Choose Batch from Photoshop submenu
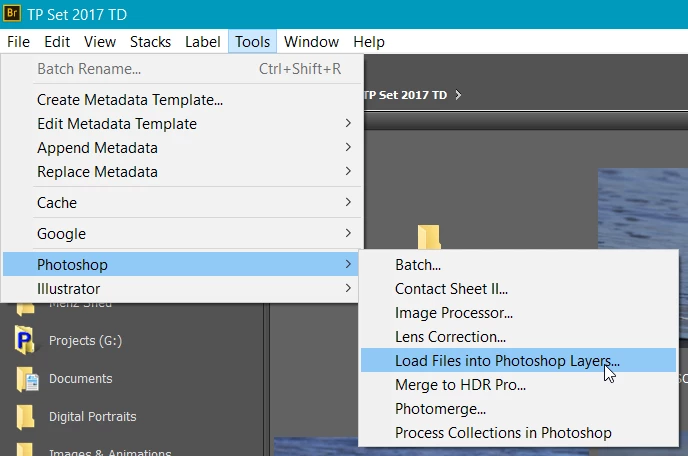 pos(518,265)
